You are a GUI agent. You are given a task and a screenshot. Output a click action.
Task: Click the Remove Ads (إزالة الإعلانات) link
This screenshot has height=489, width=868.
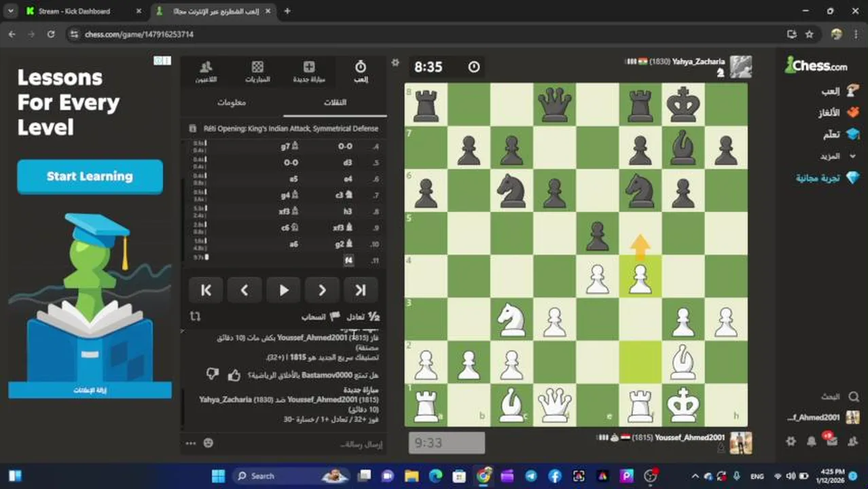point(90,391)
